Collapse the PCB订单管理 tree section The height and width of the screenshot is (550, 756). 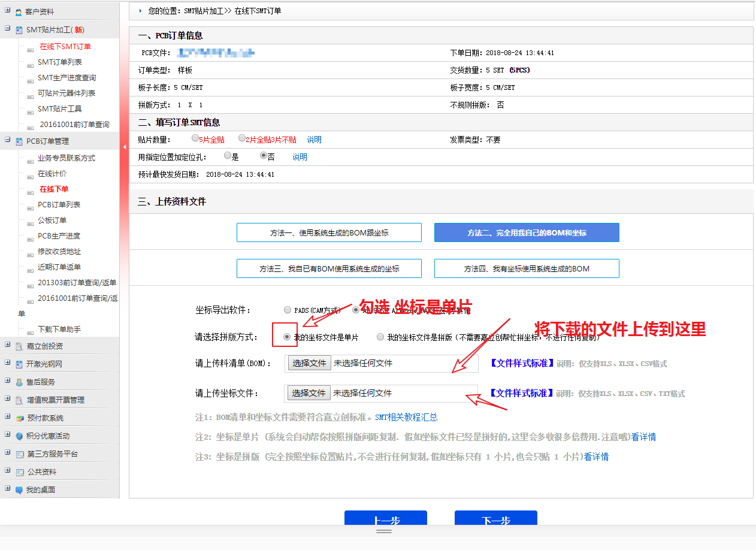pyautogui.click(x=8, y=140)
